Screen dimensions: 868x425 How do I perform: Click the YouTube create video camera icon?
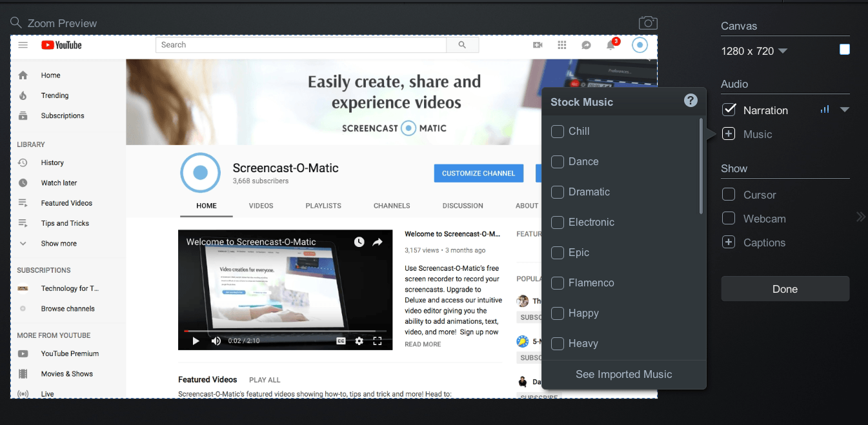tap(538, 45)
